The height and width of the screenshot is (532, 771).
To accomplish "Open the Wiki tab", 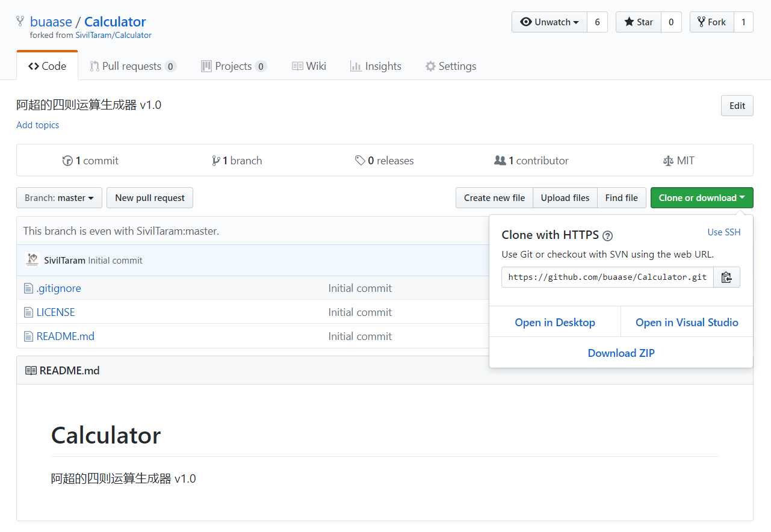I will 309,66.
